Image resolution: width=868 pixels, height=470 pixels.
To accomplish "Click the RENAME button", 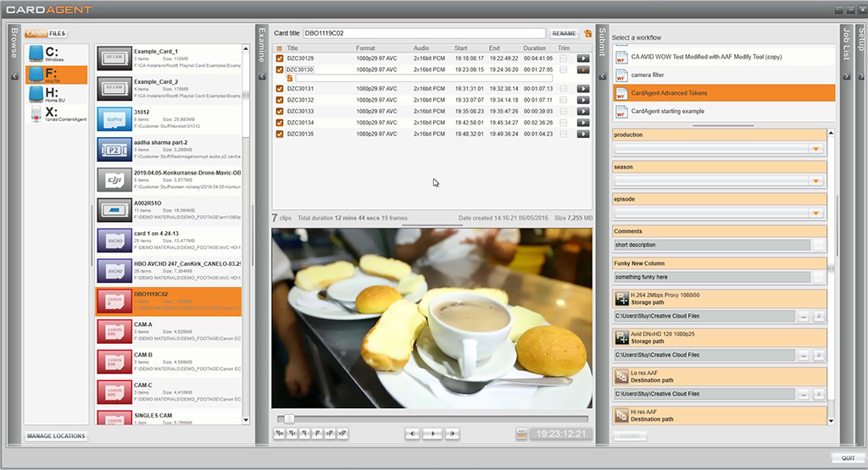I will tap(564, 34).
